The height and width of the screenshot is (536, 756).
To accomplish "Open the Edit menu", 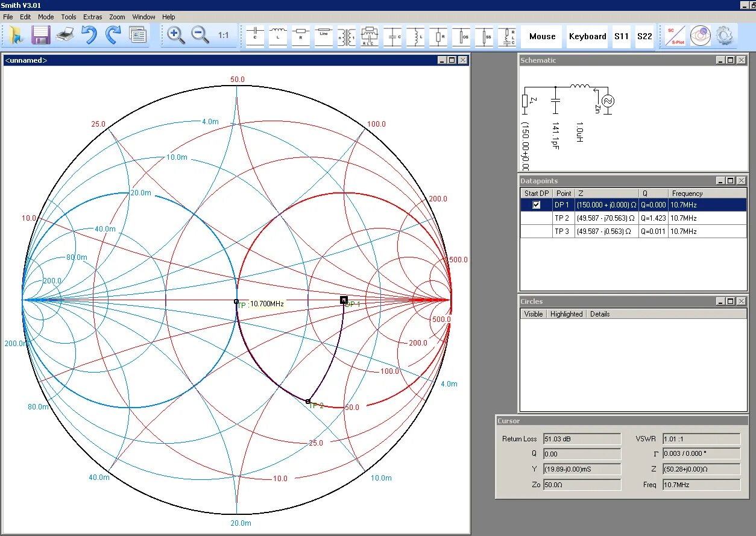I will point(25,17).
